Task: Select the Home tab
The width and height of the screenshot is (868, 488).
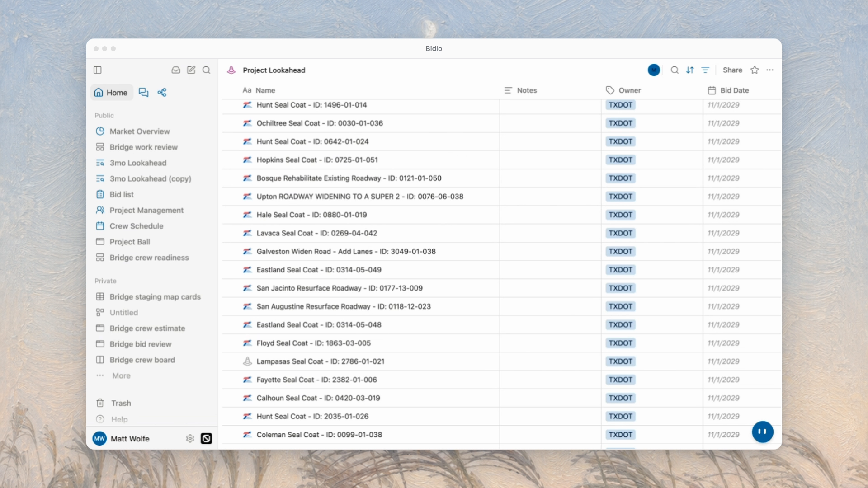Action: [x=111, y=93]
